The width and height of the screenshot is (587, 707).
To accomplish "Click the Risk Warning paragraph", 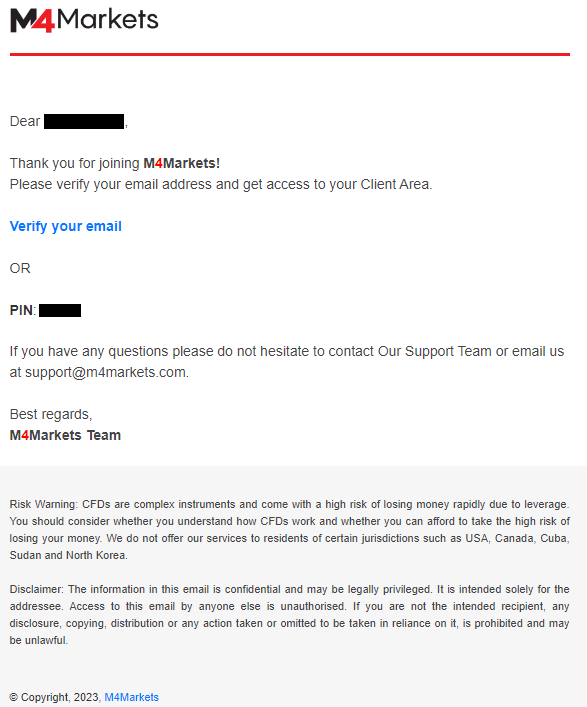I will coord(290,530).
